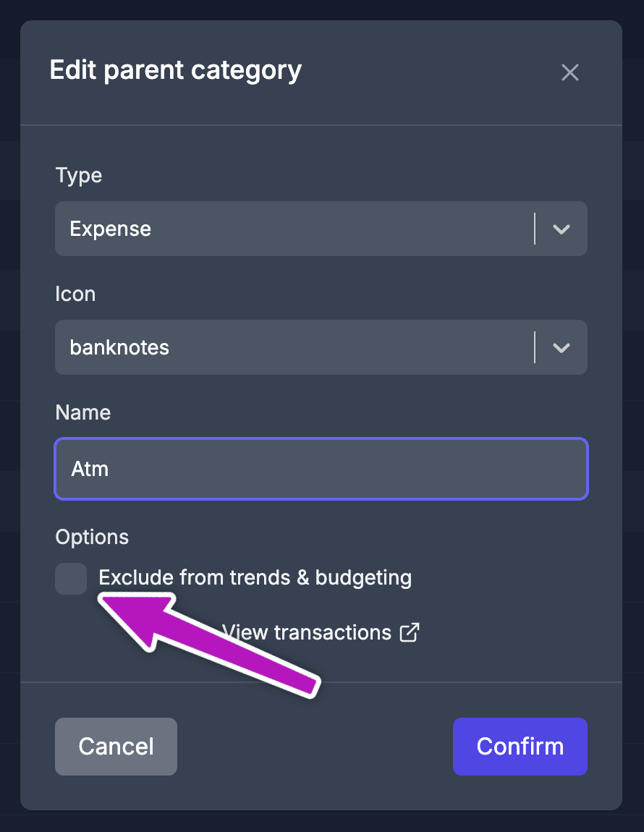Click the Exclude from trends & budgeting label
The width and height of the screenshot is (644, 832).
click(255, 578)
